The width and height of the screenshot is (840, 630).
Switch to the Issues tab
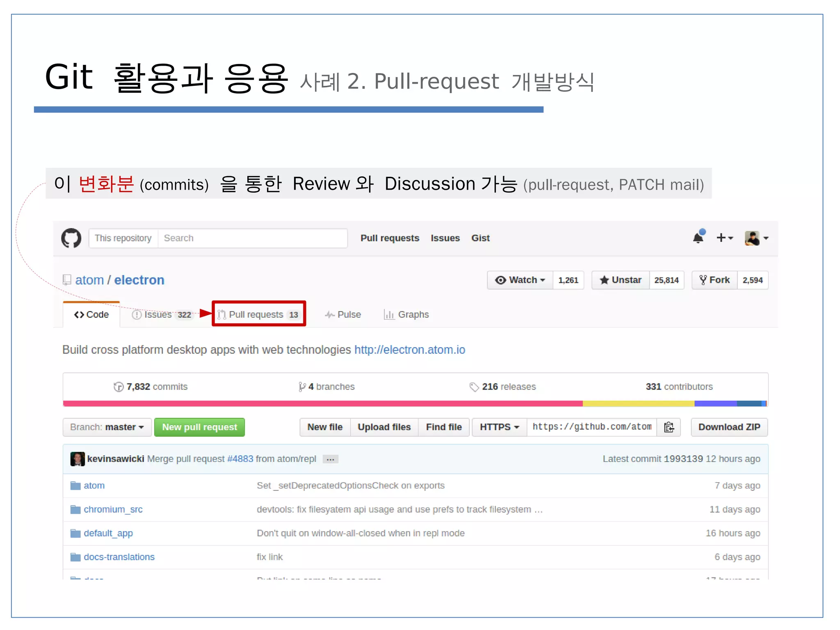click(x=162, y=314)
